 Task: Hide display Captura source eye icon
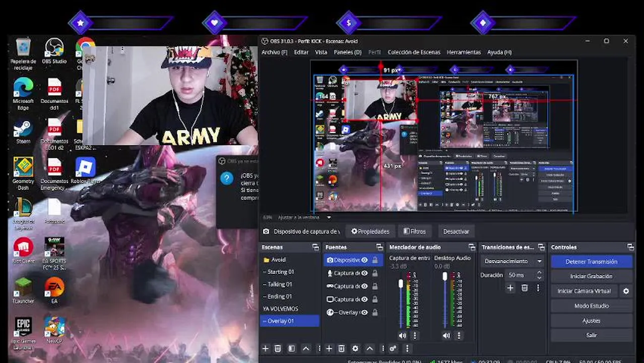click(x=364, y=299)
